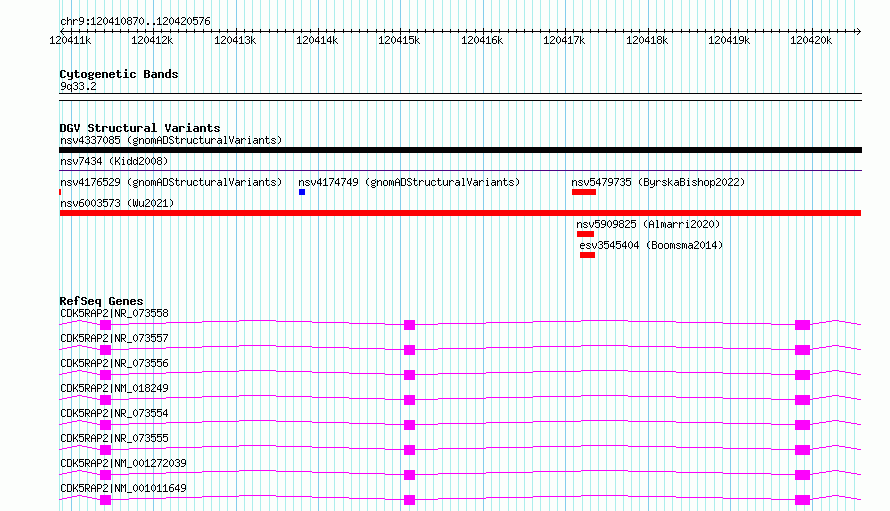Image resolution: width=890 pixels, height=511 pixels.
Task: Click the rightmost exon of NR_073558
Action: pos(803,325)
